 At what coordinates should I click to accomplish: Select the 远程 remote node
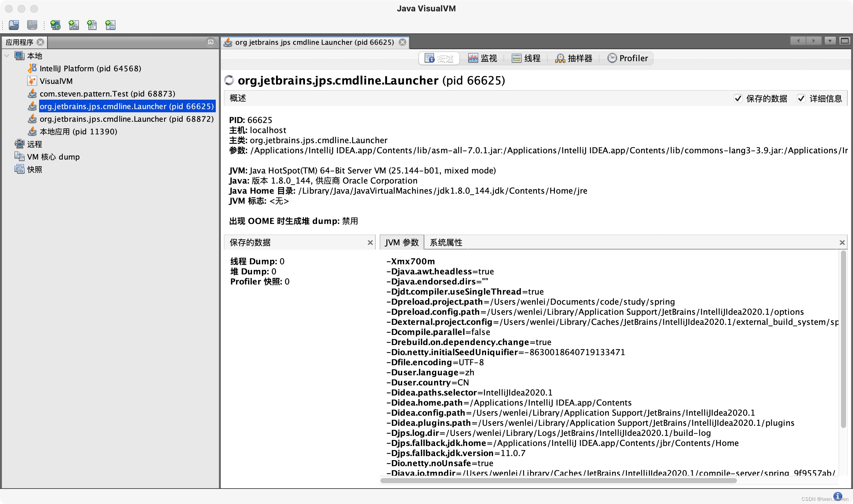[35, 144]
